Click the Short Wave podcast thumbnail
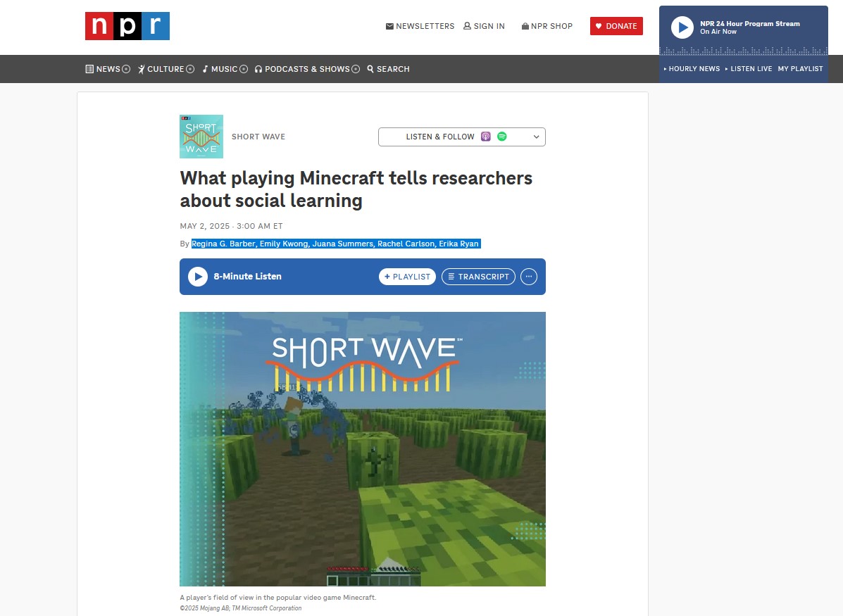 [x=201, y=137]
